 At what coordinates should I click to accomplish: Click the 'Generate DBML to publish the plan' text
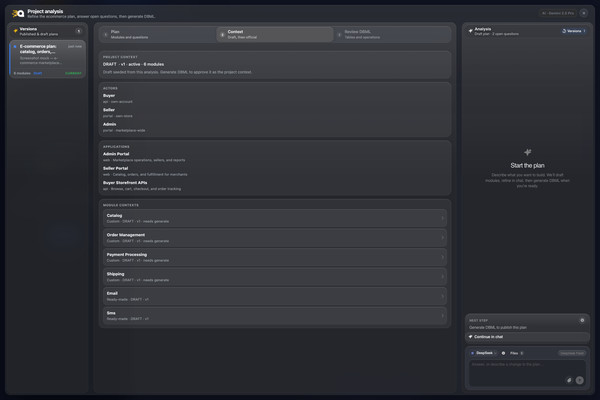(498, 328)
